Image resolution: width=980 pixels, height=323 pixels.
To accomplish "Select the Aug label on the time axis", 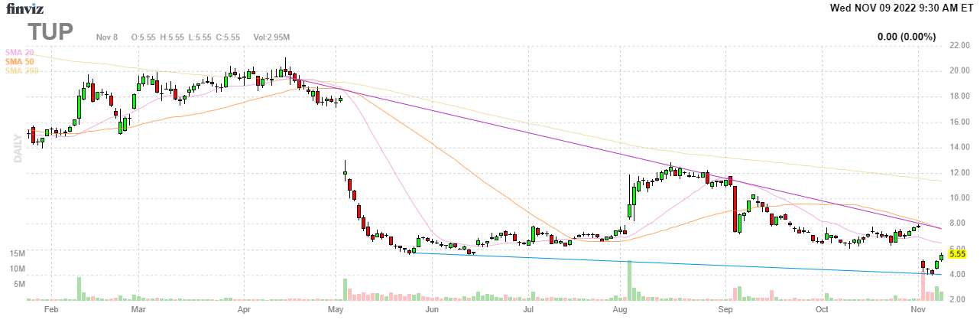I will 620,310.
